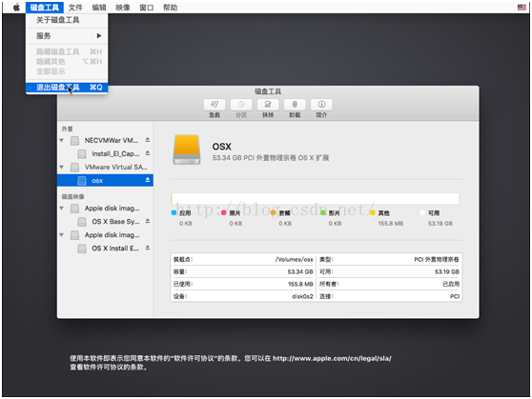Eject the osx volume in sidebar
The image size is (532, 399).
point(148,180)
